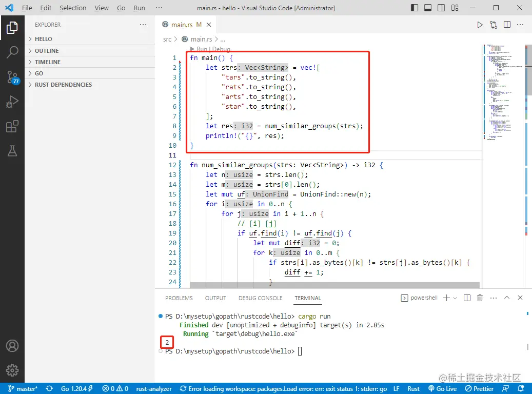The width and height of the screenshot is (532, 394).
Task: Open master branch in status bar
Action: coord(23,388)
